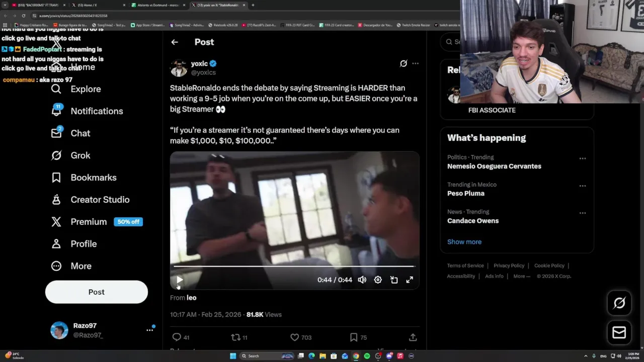Toggle picture-in-picture on the video
Screen dimensions: 644x362
(394, 280)
